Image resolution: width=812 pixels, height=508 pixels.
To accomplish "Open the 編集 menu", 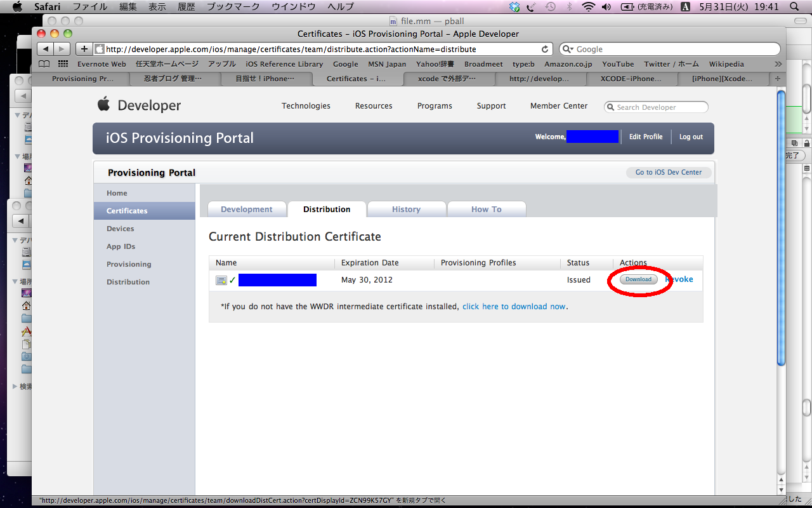I will coord(128,6).
